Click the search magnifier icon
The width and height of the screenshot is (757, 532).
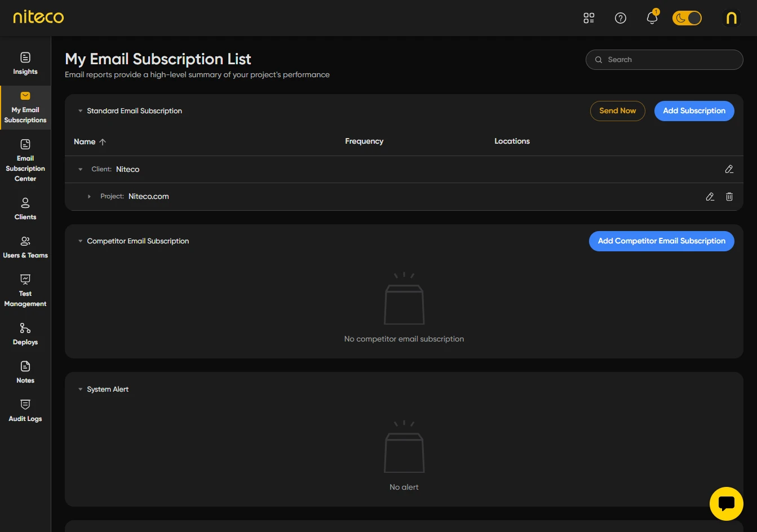pyautogui.click(x=599, y=60)
